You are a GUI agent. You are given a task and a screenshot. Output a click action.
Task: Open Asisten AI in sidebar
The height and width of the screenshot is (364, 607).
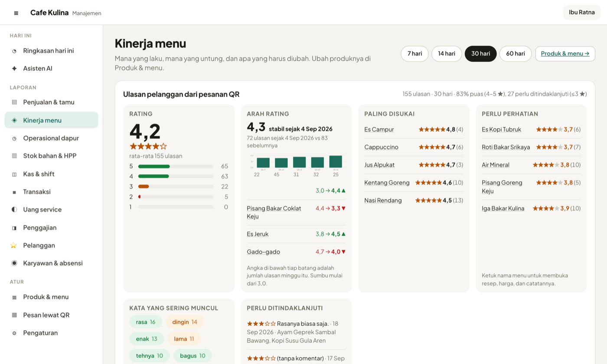pos(52,68)
